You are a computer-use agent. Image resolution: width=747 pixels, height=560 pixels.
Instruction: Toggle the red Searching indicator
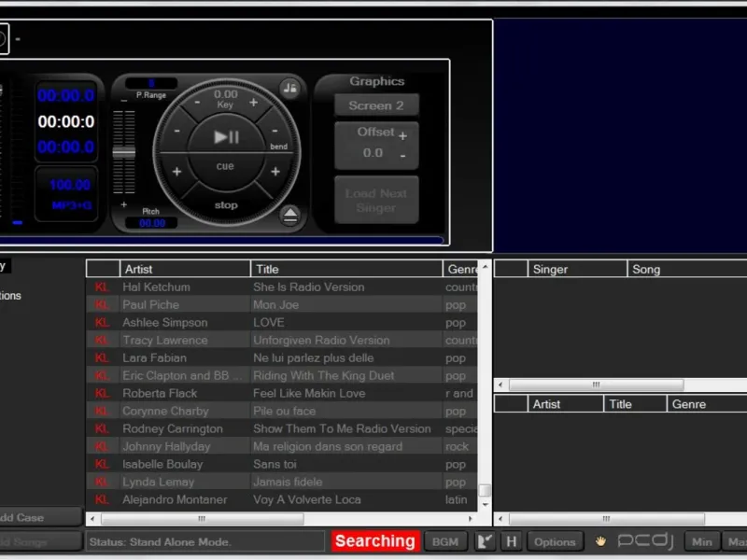pyautogui.click(x=375, y=541)
